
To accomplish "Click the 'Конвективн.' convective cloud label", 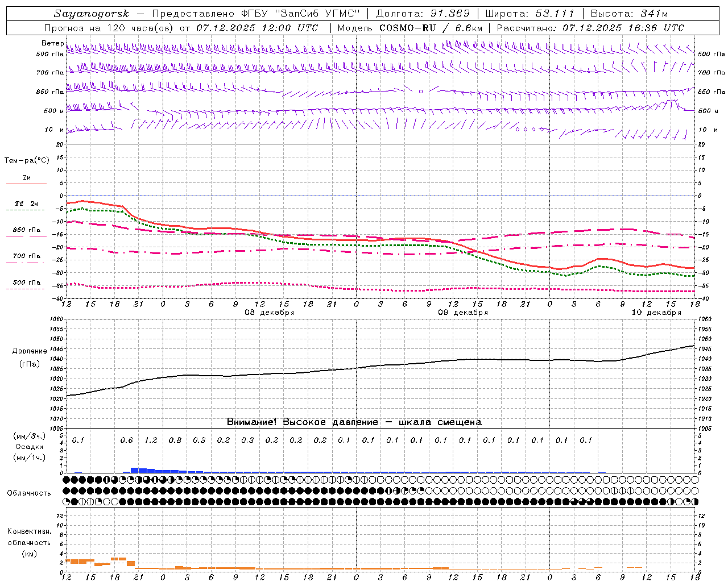I will [29, 531].
